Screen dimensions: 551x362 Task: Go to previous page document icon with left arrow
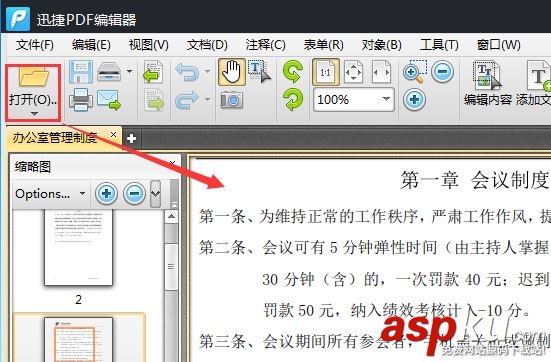tap(153, 72)
